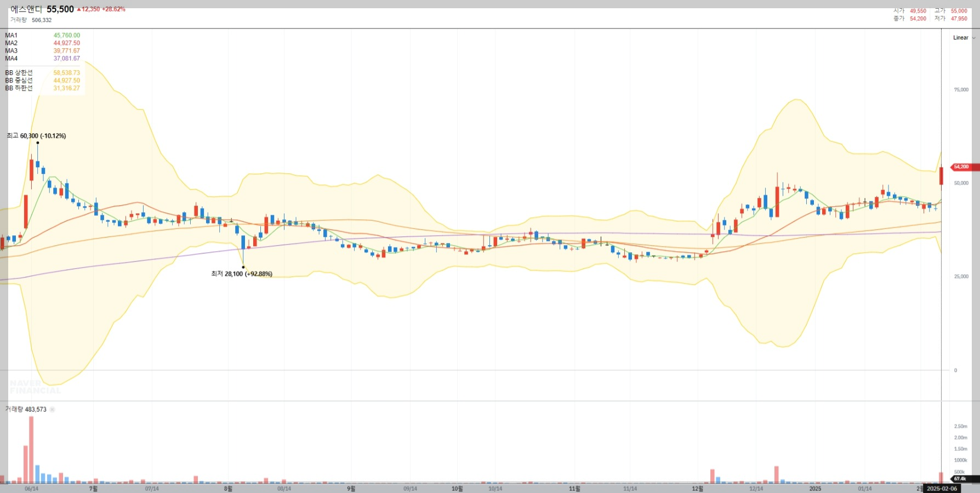Click the 11/14 date axis label
The height and width of the screenshot is (493, 980).
click(630, 489)
